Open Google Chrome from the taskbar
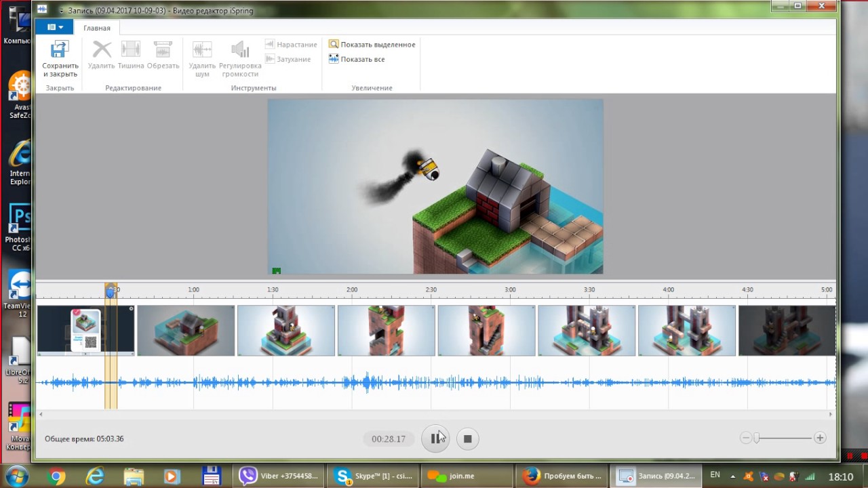 (57, 476)
